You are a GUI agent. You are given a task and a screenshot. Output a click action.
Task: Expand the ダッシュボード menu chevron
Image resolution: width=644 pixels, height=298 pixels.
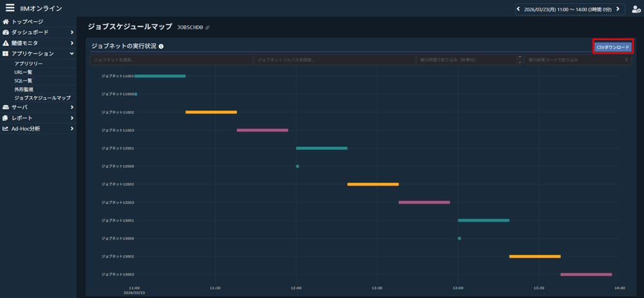tap(71, 32)
